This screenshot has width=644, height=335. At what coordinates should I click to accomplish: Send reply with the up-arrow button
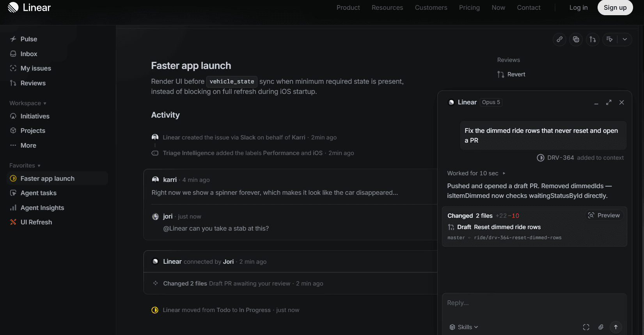click(x=616, y=327)
